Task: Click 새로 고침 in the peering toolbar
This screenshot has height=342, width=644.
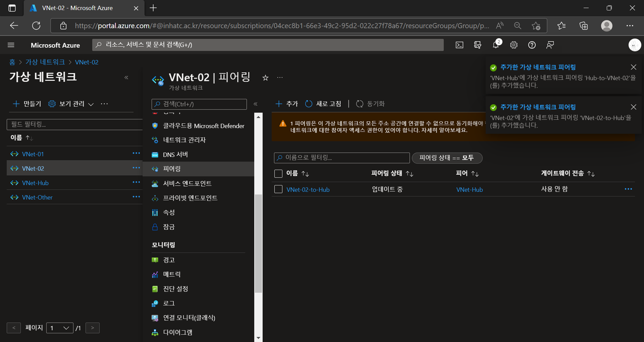Action: 323,104
